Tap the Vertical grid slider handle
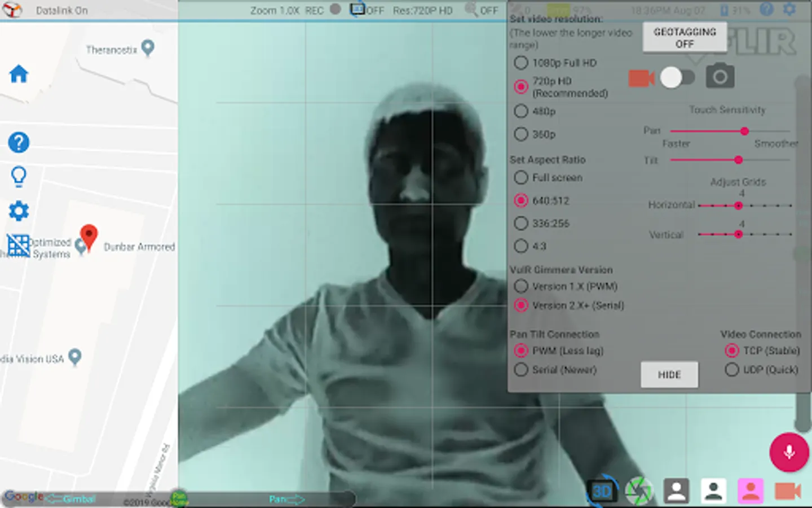This screenshot has height=508, width=812. 738,234
